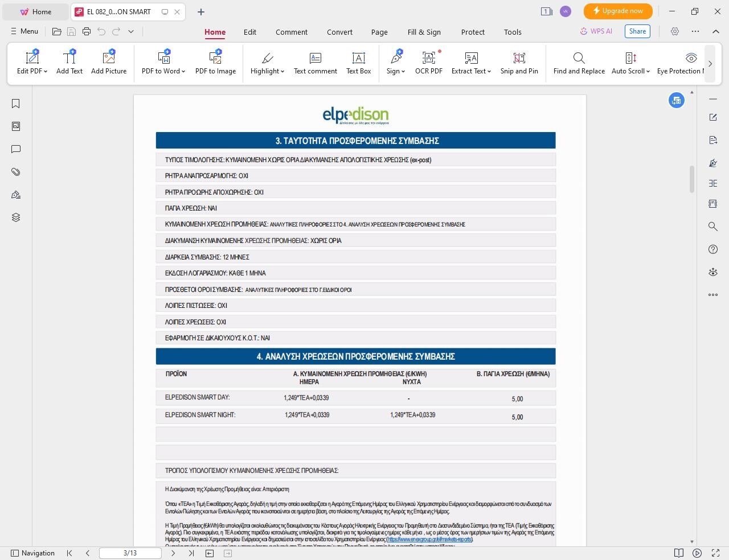Expand PDF to Word dropdown arrow
The image size is (729, 560).
(183, 72)
